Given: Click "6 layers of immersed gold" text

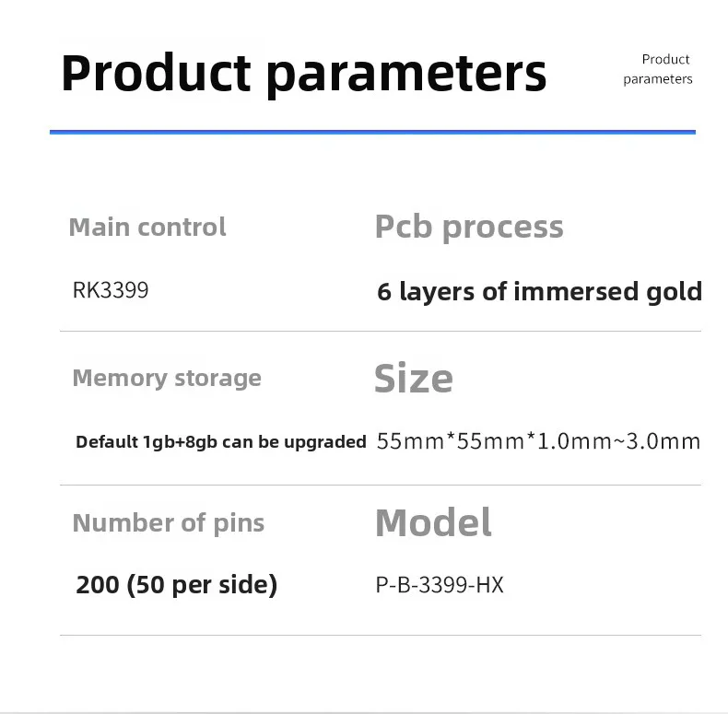Looking at the screenshot, I should (539, 292).
